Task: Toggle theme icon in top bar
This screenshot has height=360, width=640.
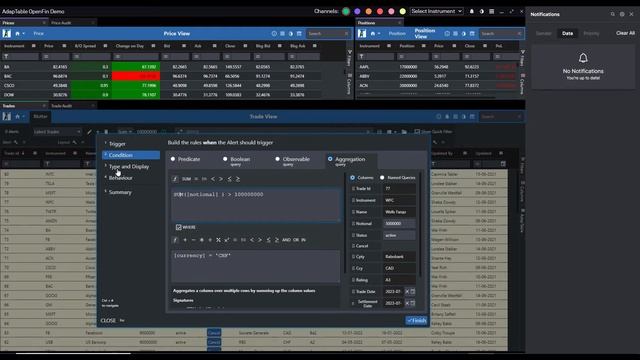Action: [x=482, y=11]
